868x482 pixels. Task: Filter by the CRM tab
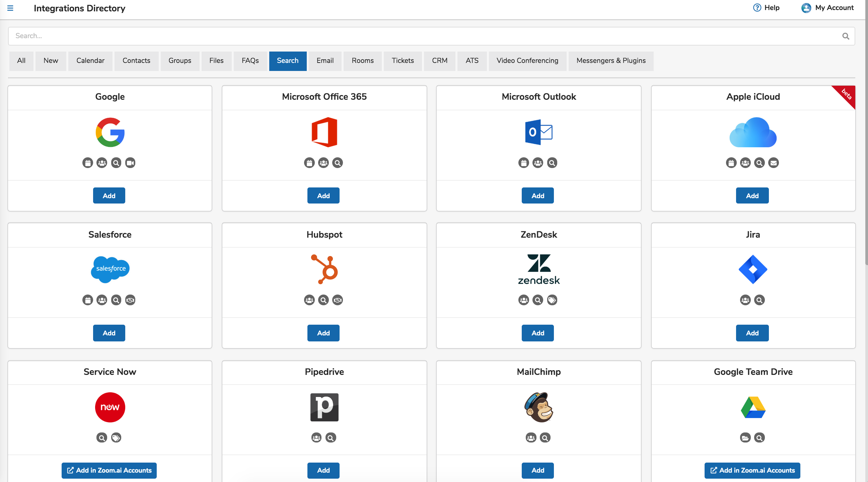tap(439, 61)
